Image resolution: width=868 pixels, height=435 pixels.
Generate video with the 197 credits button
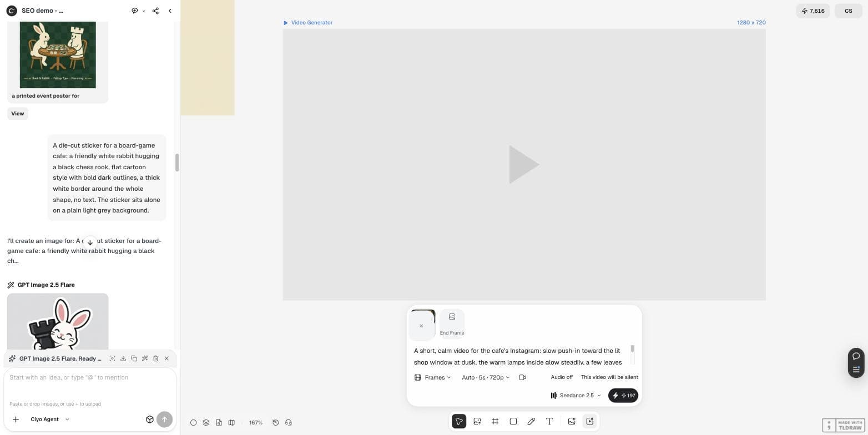(x=623, y=396)
